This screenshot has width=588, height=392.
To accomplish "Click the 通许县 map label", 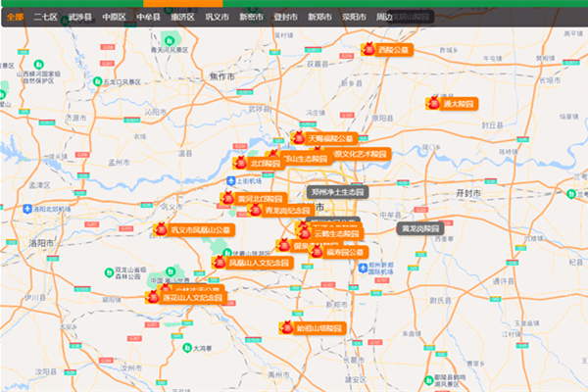I will [x=504, y=281].
